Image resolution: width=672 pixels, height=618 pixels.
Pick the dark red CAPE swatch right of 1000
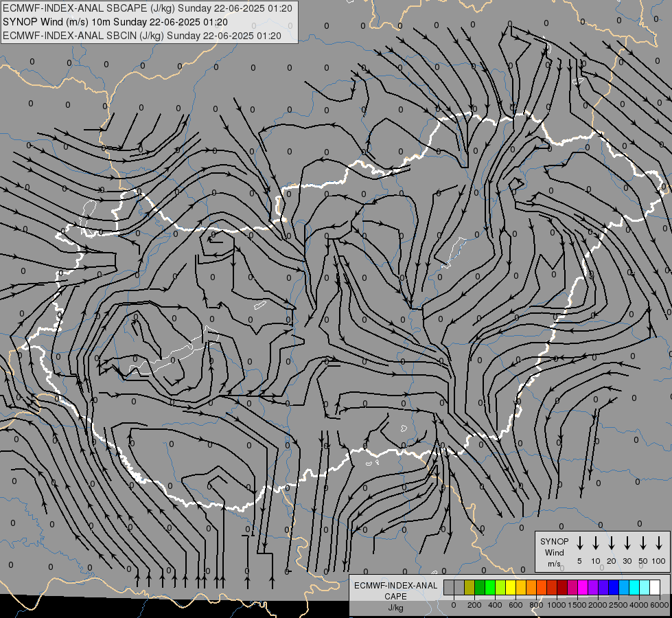pyautogui.click(x=562, y=587)
